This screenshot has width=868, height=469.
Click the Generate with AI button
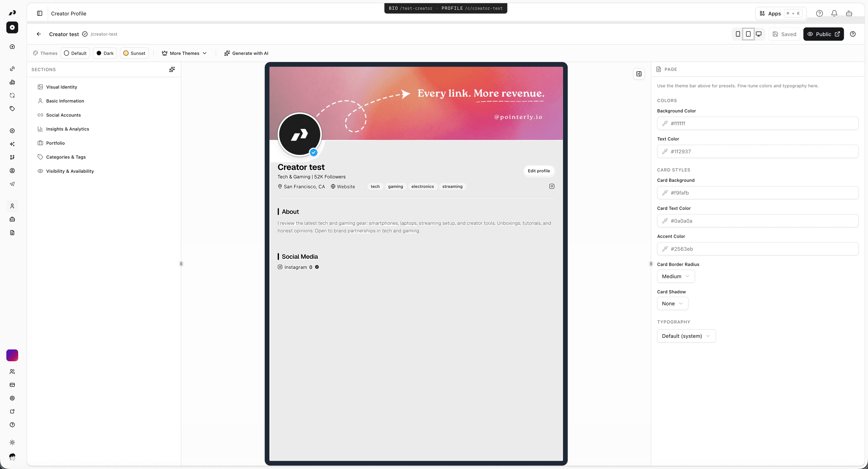pos(246,53)
